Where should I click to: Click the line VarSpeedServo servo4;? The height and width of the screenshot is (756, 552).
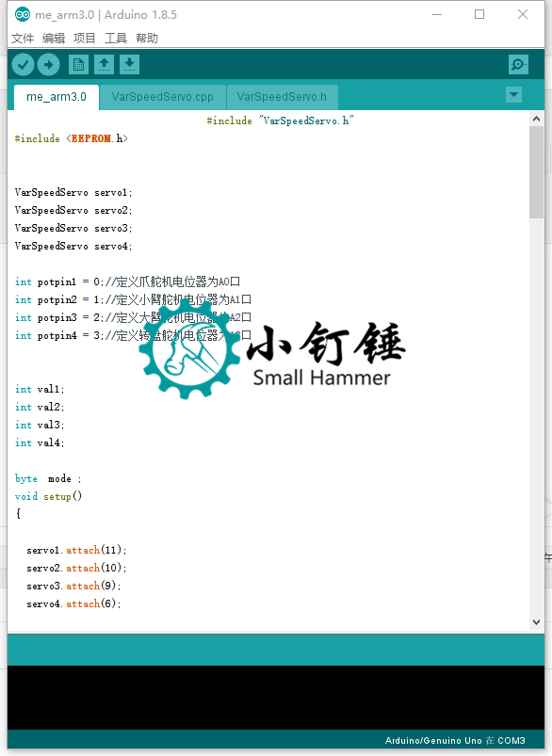tap(73, 246)
